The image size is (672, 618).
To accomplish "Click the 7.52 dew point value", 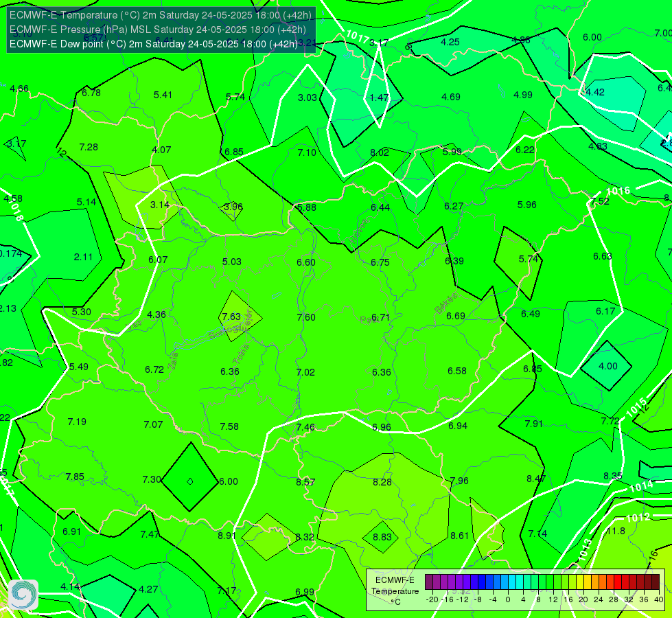I will point(599,202).
